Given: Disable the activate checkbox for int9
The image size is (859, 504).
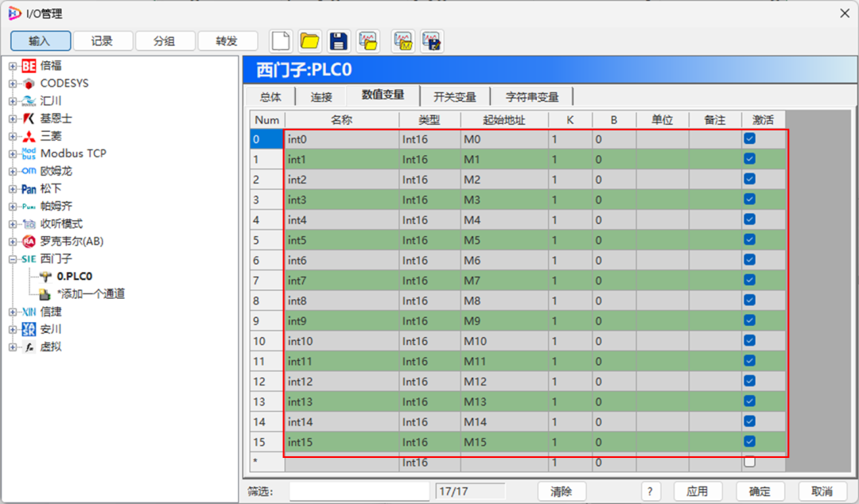Looking at the screenshot, I should click(x=749, y=320).
